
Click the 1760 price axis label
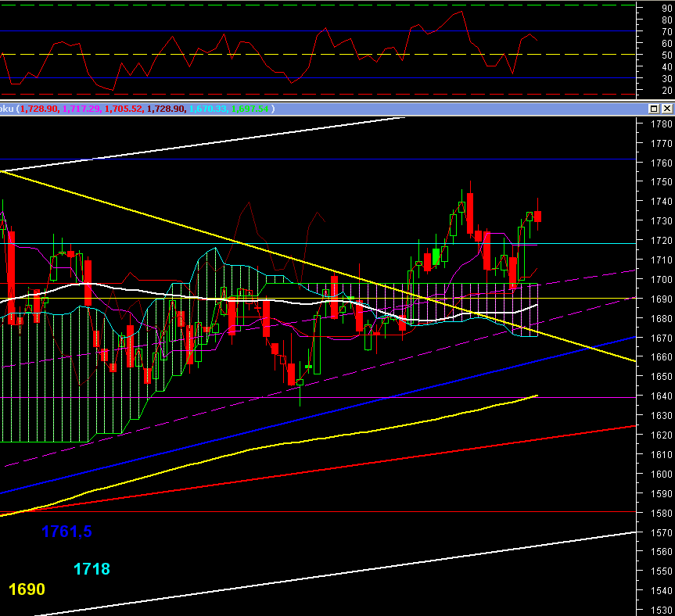tap(661, 163)
